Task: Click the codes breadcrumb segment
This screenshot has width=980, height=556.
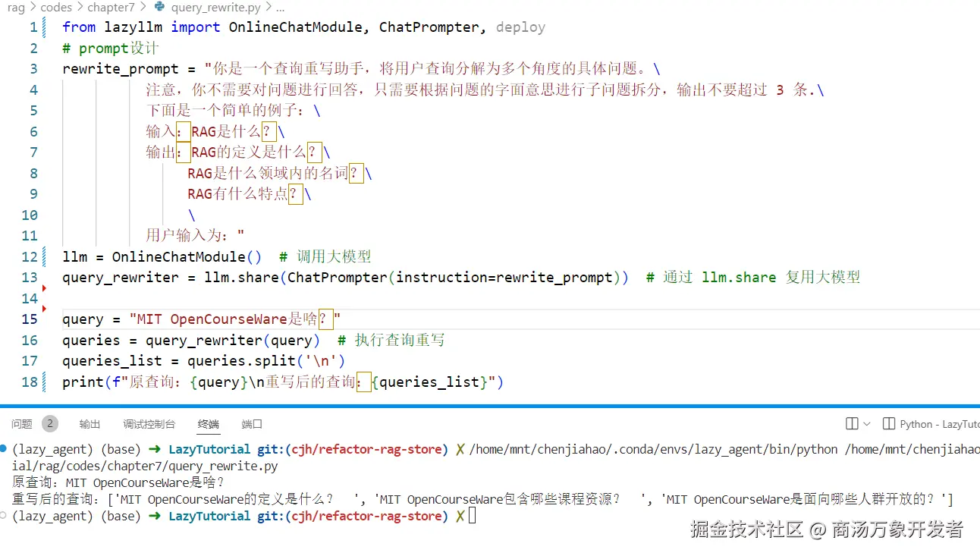Action: [56, 7]
